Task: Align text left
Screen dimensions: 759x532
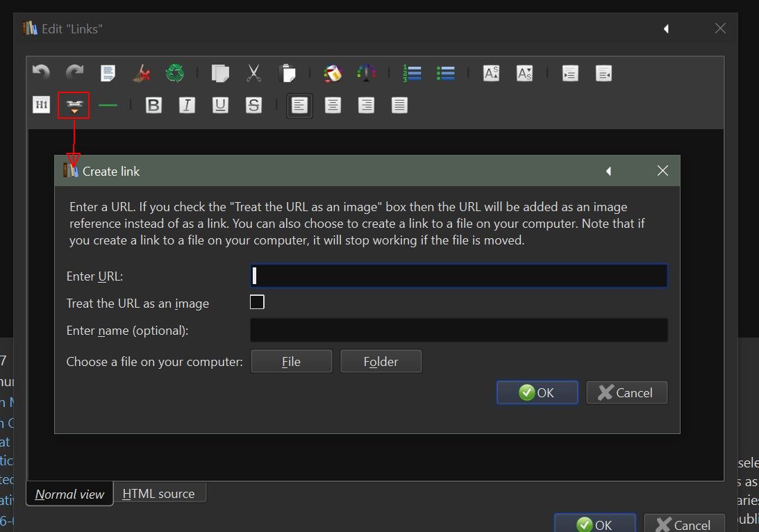Action: [299, 105]
